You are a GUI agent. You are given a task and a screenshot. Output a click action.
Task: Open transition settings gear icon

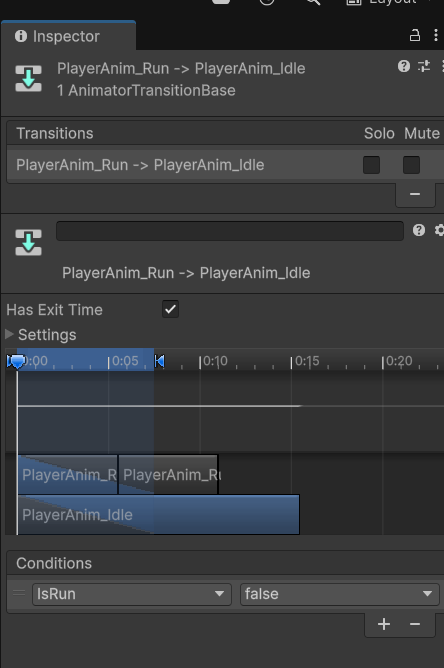[x=439, y=230]
